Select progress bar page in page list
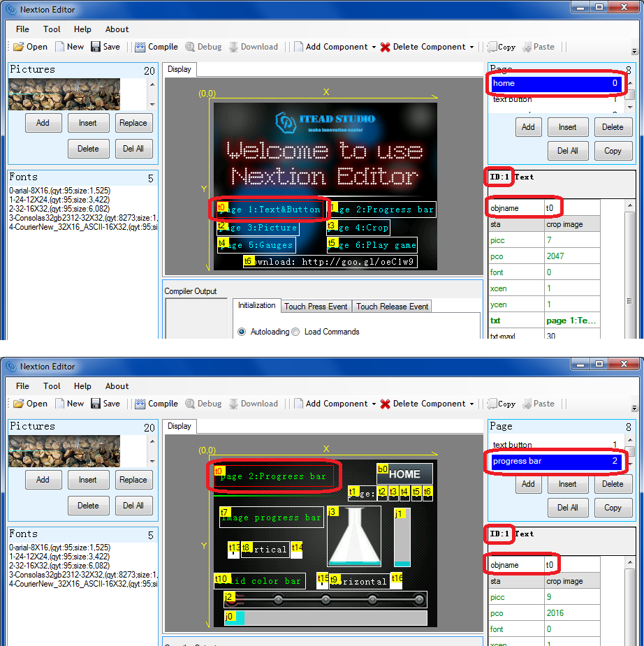The height and width of the screenshot is (646, 644). pos(556,461)
